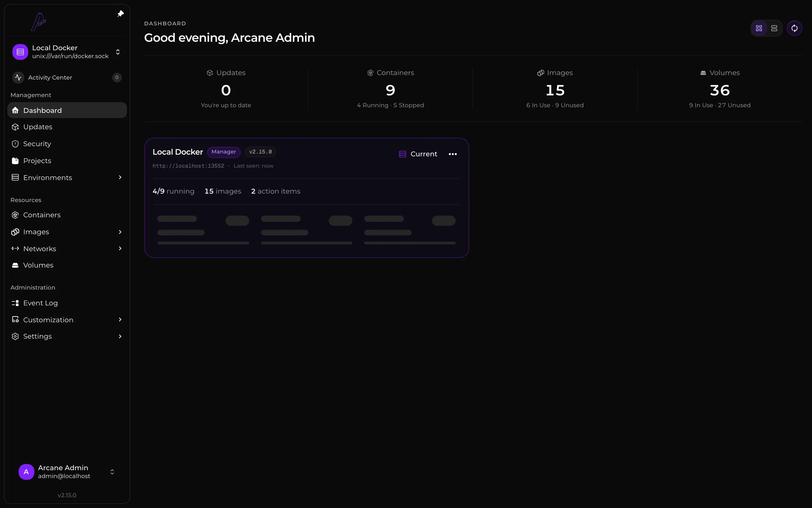This screenshot has width=812, height=508.
Task: Click the 4 Running · 5 Stopped text
Action: (390, 105)
